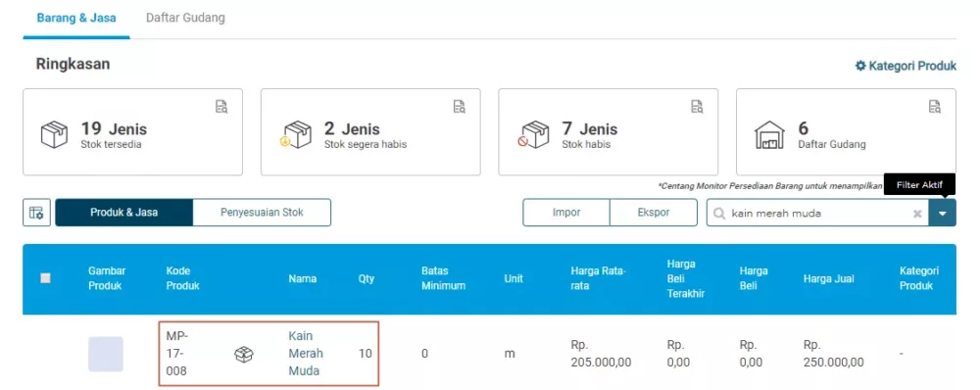Open report icon on Stok tersedia card
This screenshot has height=390, width=980.
(221, 106)
